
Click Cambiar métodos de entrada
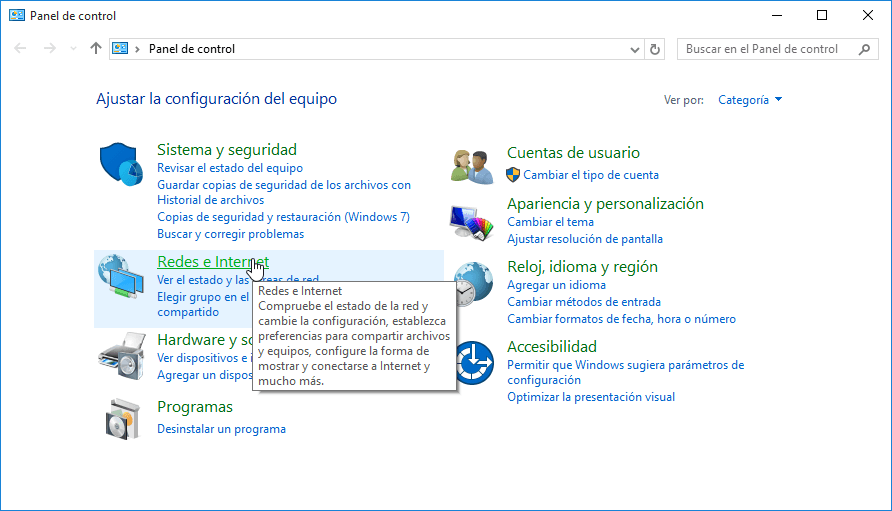tap(584, 302)
